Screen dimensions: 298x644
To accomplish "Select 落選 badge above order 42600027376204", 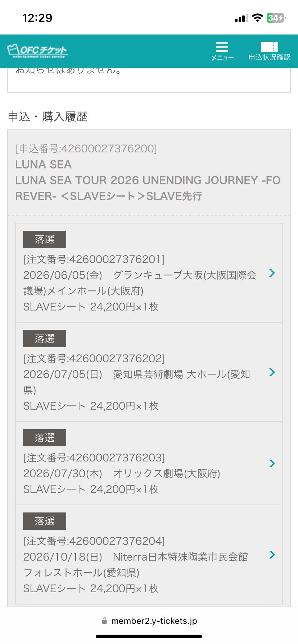I will (45, 521).
